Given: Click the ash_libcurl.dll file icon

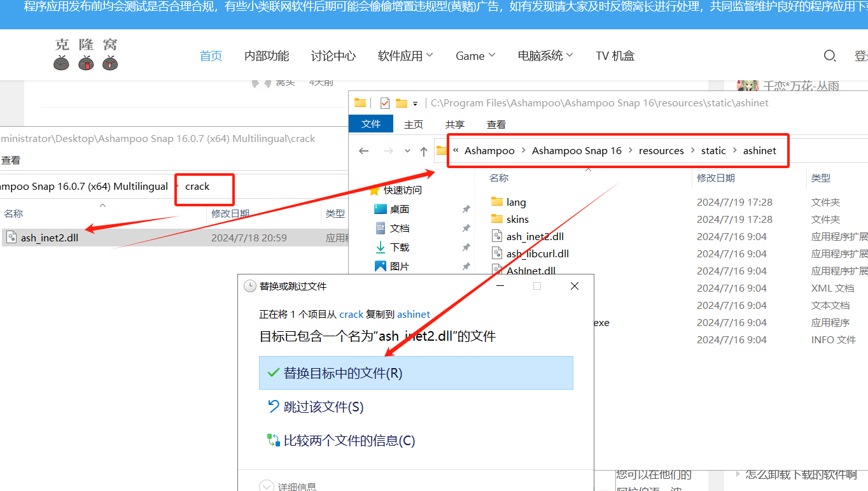Looking at the screenshot, I should pyautogui.click(x=498, y=253).
